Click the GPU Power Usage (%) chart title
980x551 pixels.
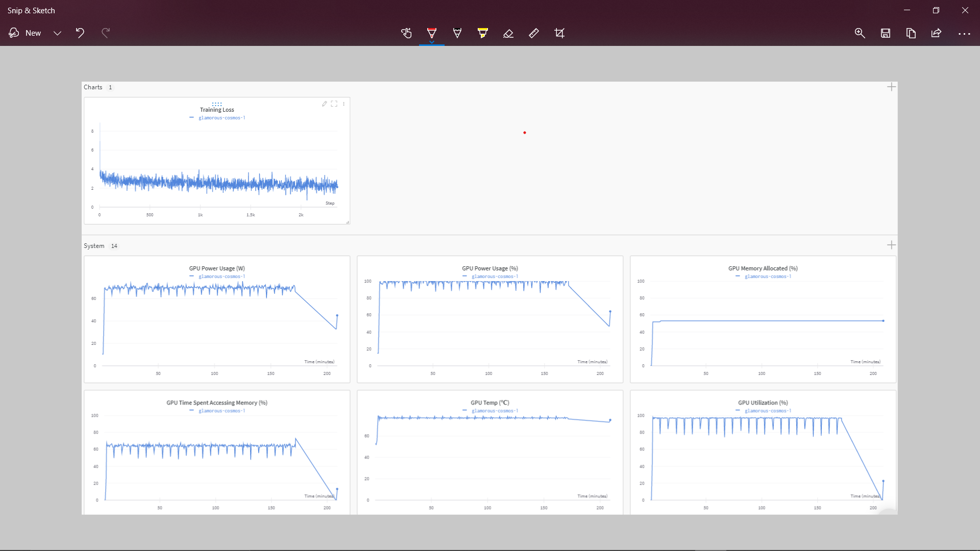(490, 268)
